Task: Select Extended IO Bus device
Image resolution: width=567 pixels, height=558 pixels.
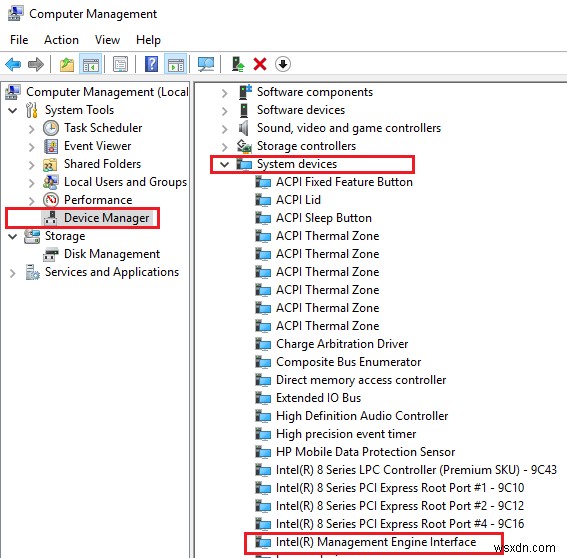Action: (318, 398)
